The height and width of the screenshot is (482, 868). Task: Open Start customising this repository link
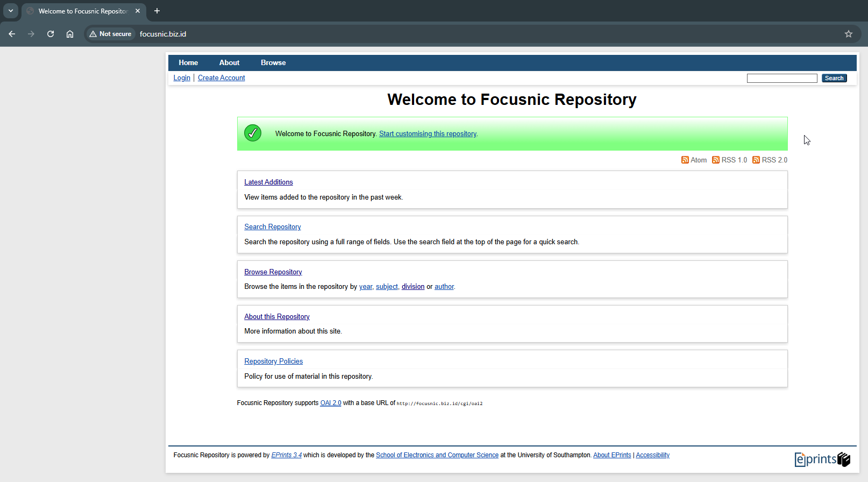[x=428, y=134]
